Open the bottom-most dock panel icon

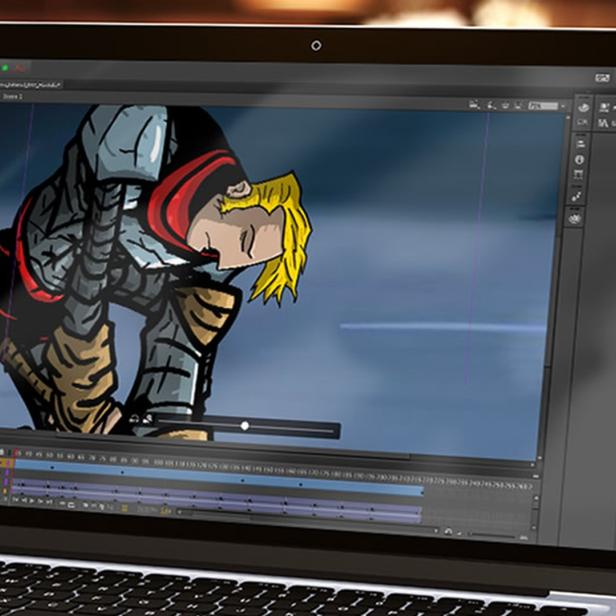pos(575,218)
